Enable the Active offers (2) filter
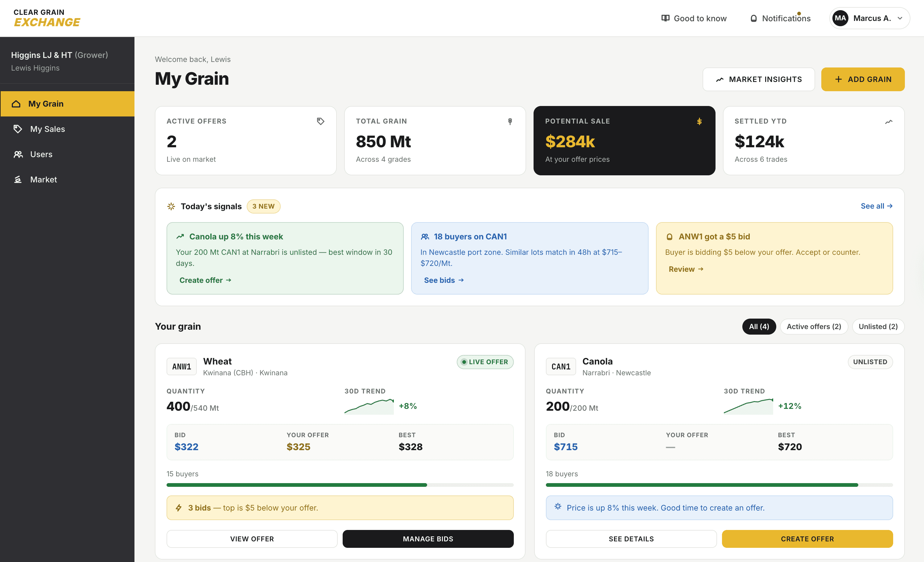Screen dimensions: 924x562 (814, 326)
